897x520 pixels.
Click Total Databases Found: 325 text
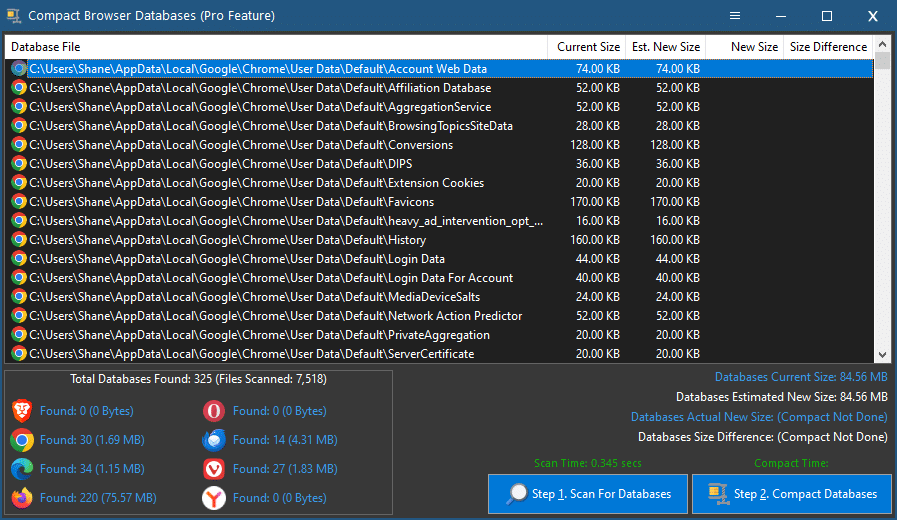pos(199,379)
